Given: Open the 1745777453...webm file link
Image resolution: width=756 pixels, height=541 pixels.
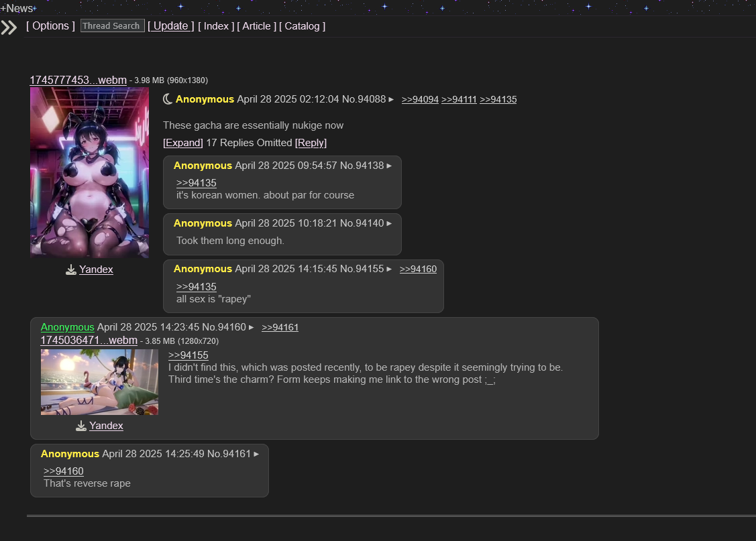Looking at the screenshot, I should click(78, 80).
